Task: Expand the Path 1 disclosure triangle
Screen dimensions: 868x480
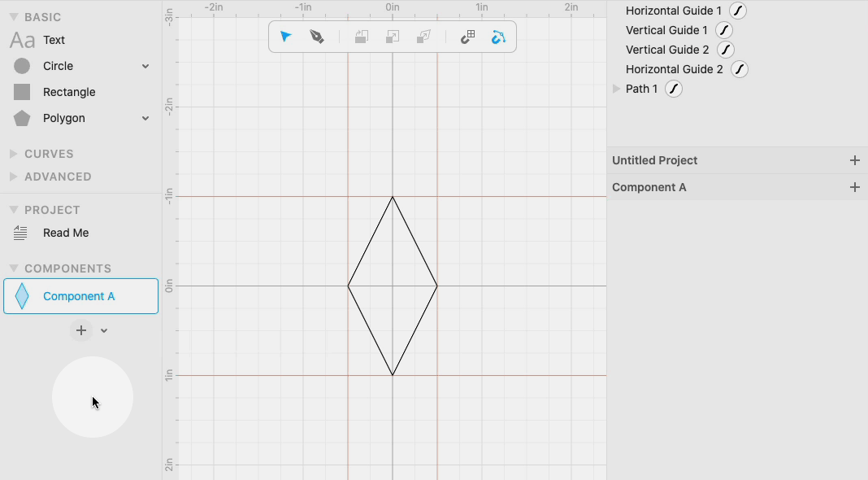Action: pyautogui.click(x=615, y=89)
